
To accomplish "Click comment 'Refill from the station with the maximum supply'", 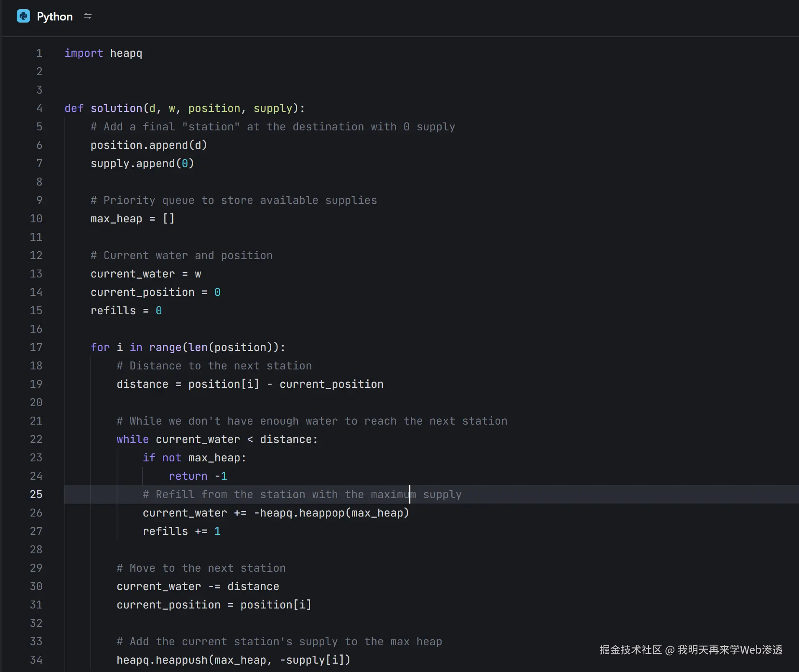I will pos(302,494).
